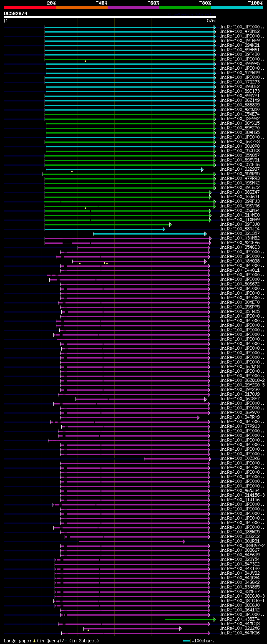Open hit UniRef100_B9H9V5
267x644 pixels.
coord(239,63)
